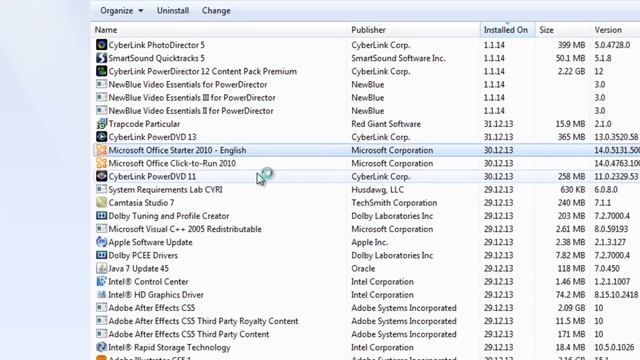Select CyberLink PowerDVD 11 name text
The image size is (640, 360).
152,176
